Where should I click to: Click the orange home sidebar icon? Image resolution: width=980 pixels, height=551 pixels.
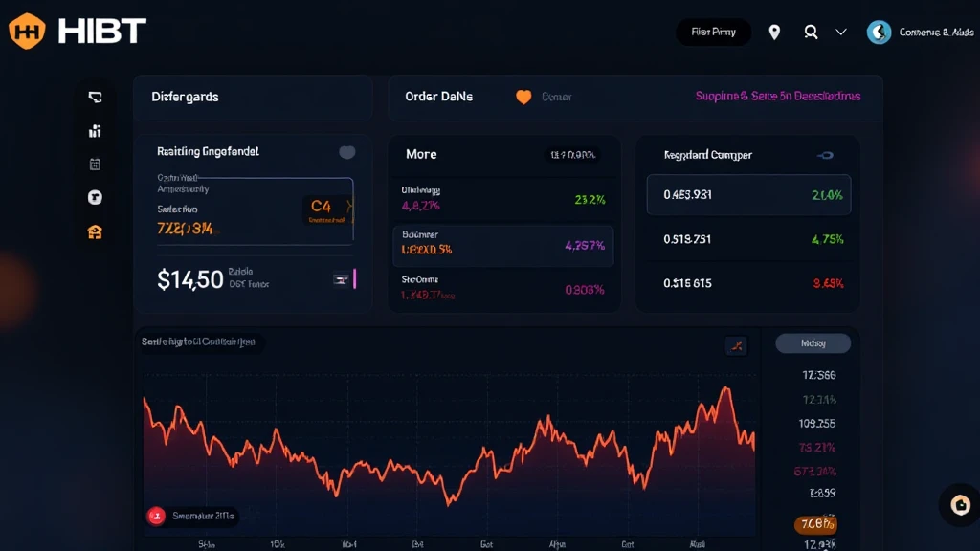point(95,231)
